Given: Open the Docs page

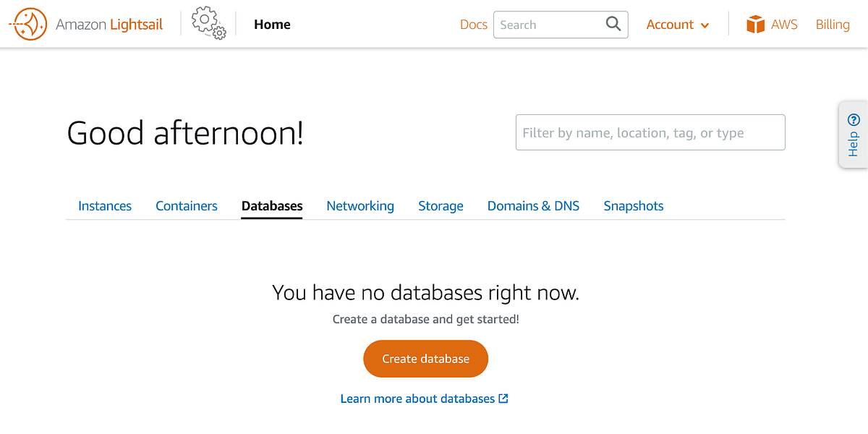Looking at the screenshot, I should (x=474, y=24).
